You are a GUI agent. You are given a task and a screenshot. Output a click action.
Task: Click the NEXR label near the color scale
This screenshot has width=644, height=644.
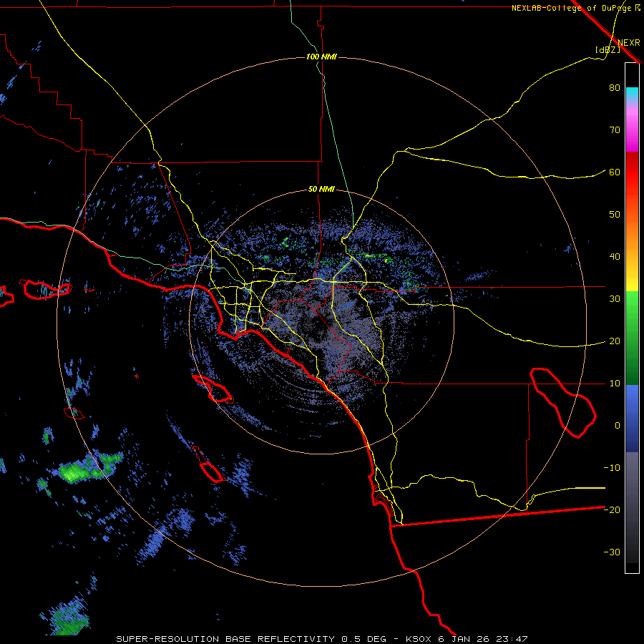pos(628,43)
